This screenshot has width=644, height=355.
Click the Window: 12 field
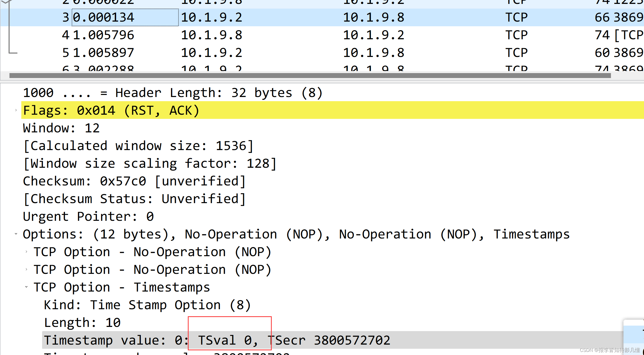[x=61, y=128]
